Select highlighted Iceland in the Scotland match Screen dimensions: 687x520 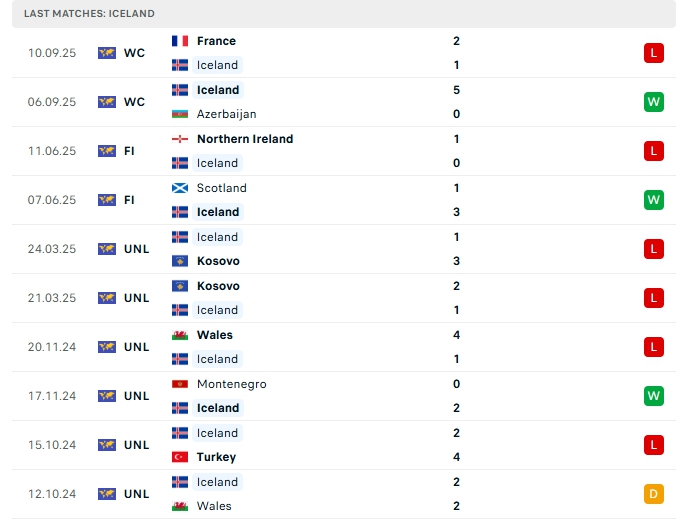(218, 212)
